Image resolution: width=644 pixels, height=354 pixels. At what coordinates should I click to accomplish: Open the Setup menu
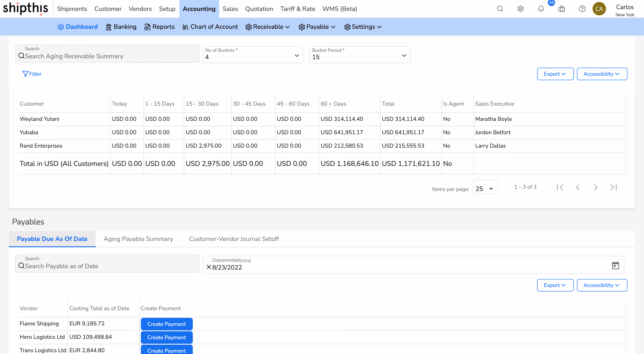167,9
